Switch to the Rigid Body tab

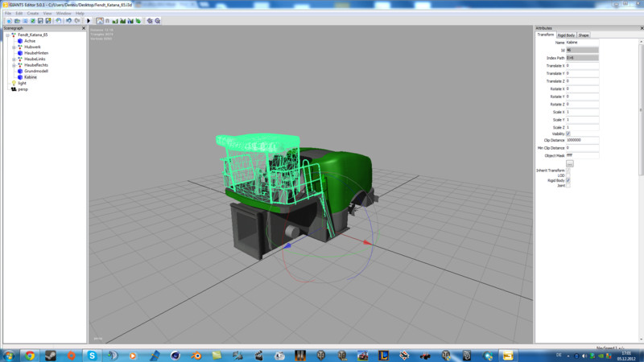click(x=566, y=35)
